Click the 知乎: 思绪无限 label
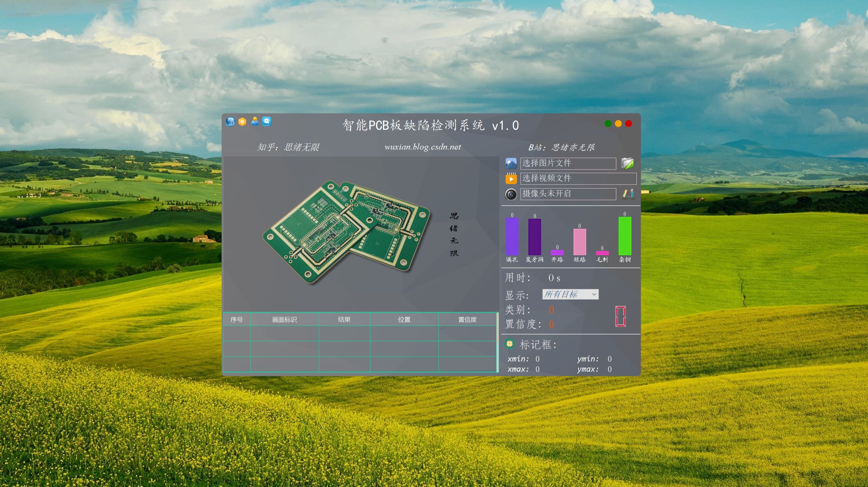Viewport: 868px width, 487px height. coord(288,147)
